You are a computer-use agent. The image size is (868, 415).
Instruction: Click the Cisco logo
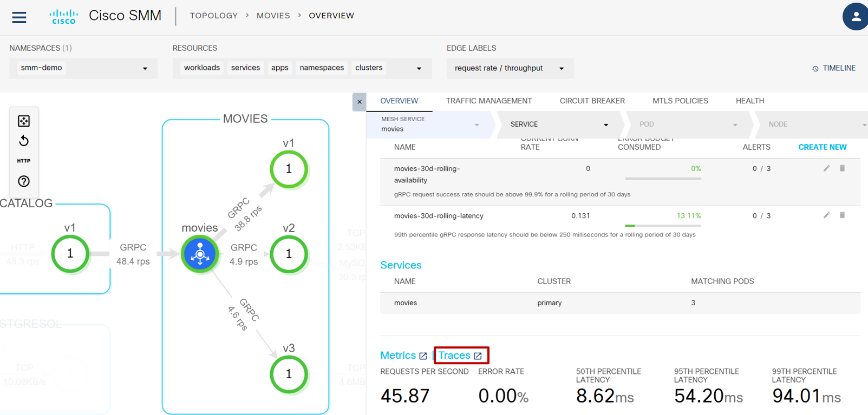pos(64,17)
